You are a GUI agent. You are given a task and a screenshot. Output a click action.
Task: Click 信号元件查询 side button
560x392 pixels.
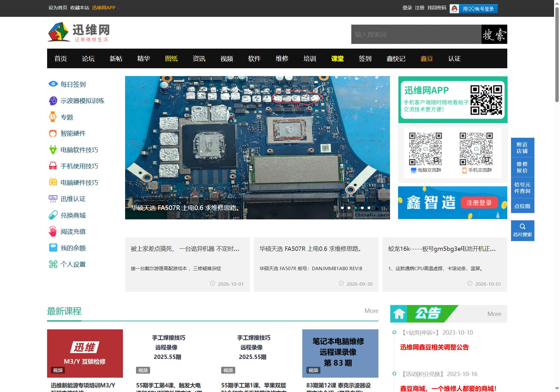(523, 188)
